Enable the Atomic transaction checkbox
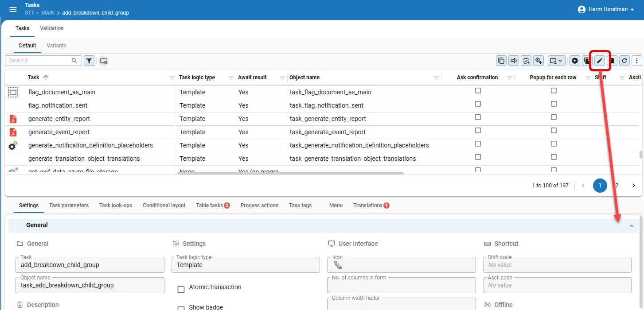644x310 pixels. point(181,289)
